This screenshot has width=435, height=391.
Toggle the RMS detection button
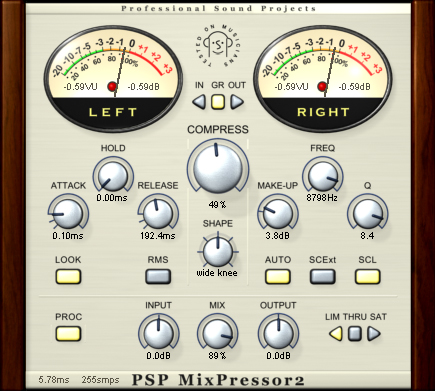[x=158, y=277]
